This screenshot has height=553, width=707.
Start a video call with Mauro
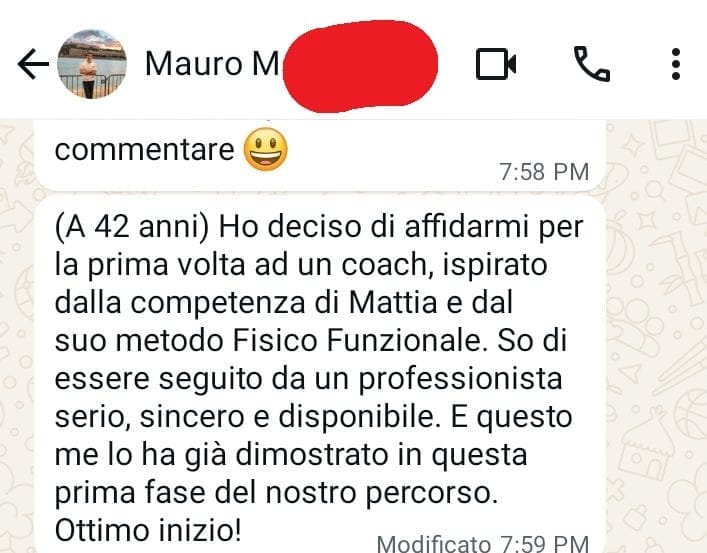496,64
